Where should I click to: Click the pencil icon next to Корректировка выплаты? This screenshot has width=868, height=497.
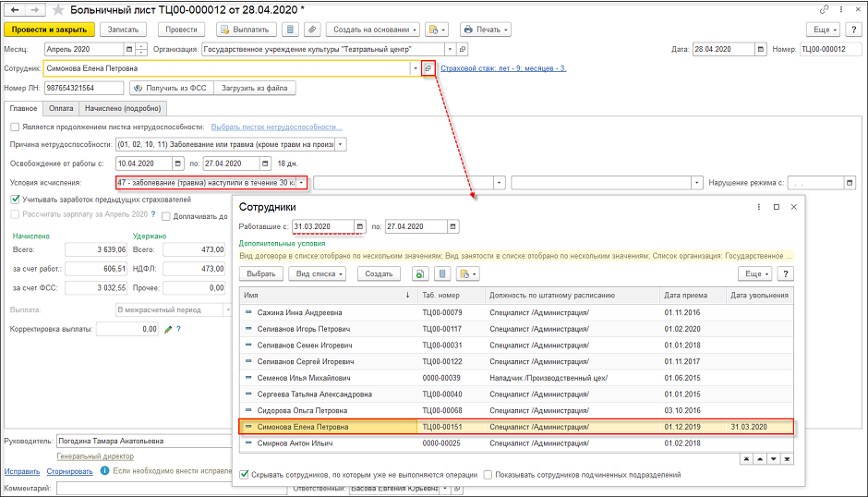tap(168, 329)
